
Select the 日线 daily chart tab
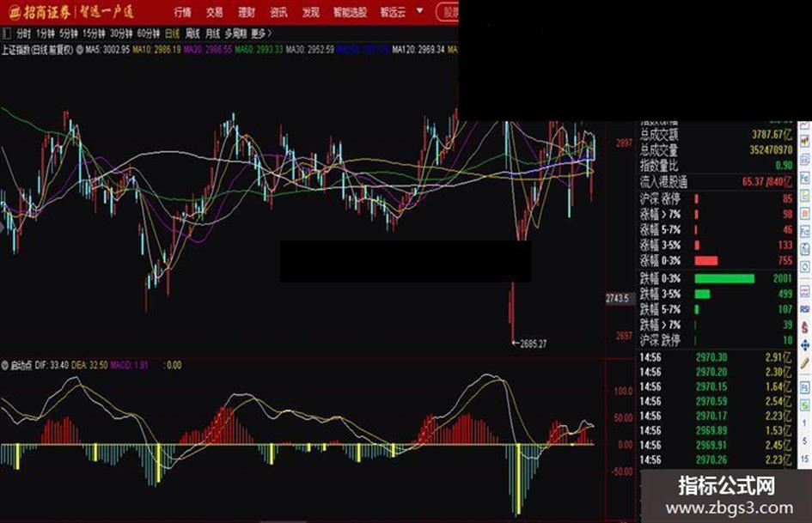point(173,34)
